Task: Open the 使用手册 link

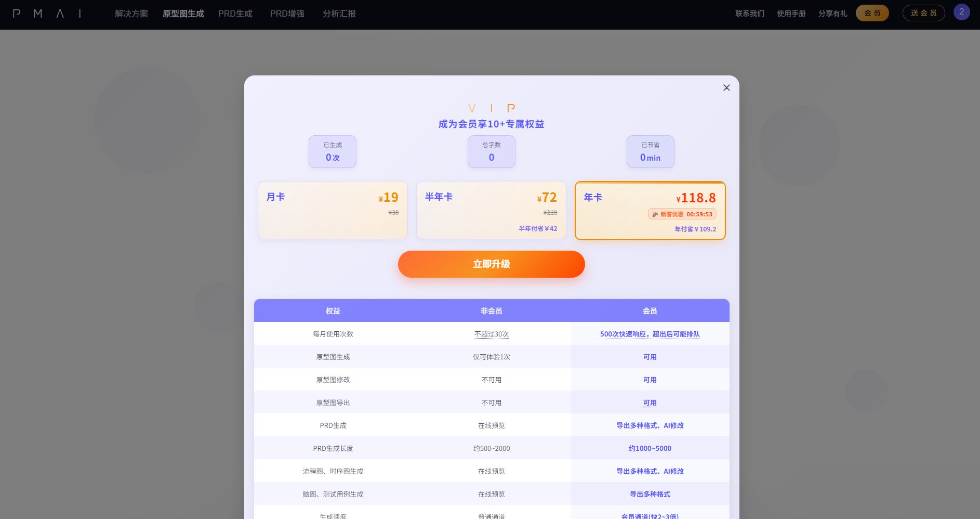Action: pos(791,14)
